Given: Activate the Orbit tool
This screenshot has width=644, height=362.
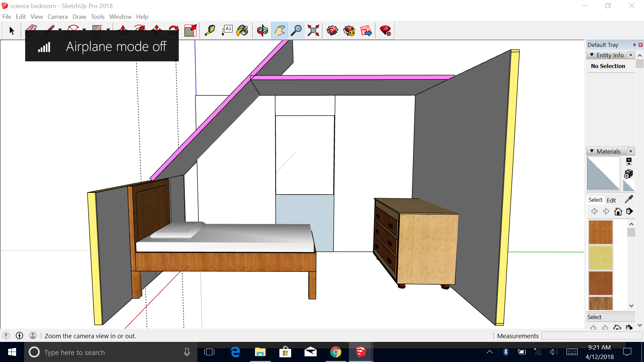Looking at the screenshot, I should click(x=262, y=31).
